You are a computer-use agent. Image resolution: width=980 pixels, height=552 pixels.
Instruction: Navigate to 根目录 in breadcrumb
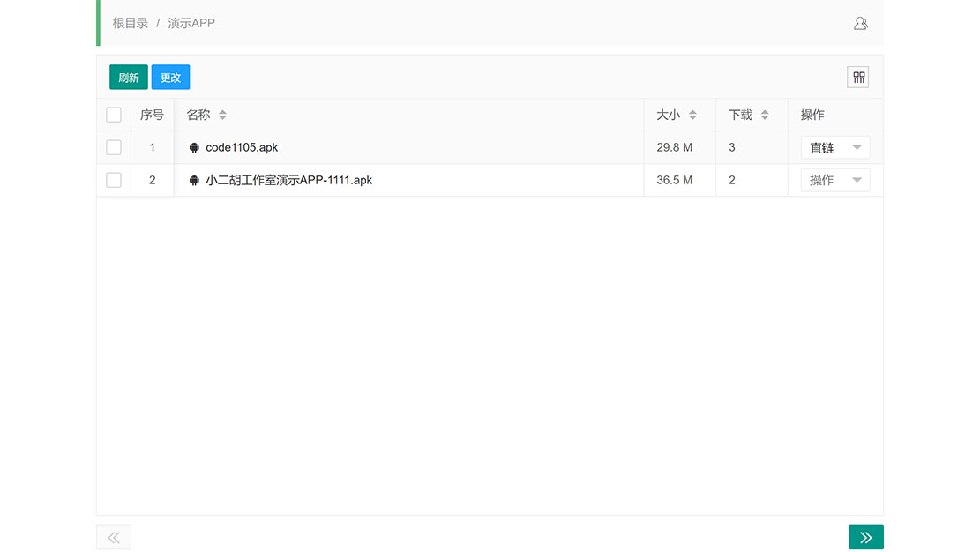tap(131, 24)
